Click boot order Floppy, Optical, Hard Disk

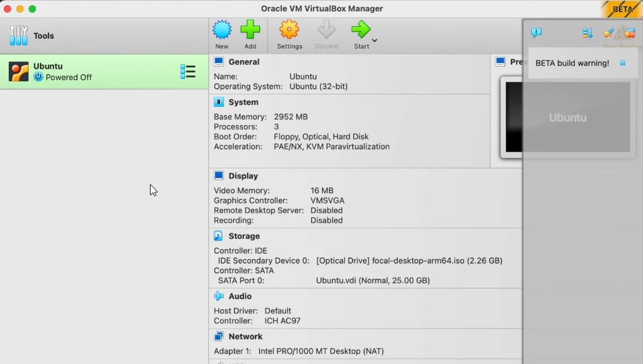[321, 137]
